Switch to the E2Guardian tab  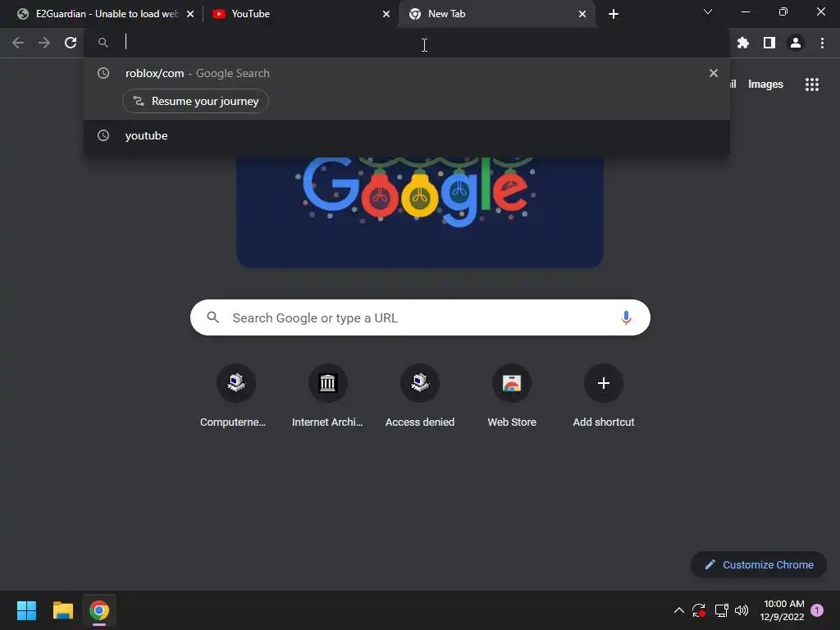(104, 14)
